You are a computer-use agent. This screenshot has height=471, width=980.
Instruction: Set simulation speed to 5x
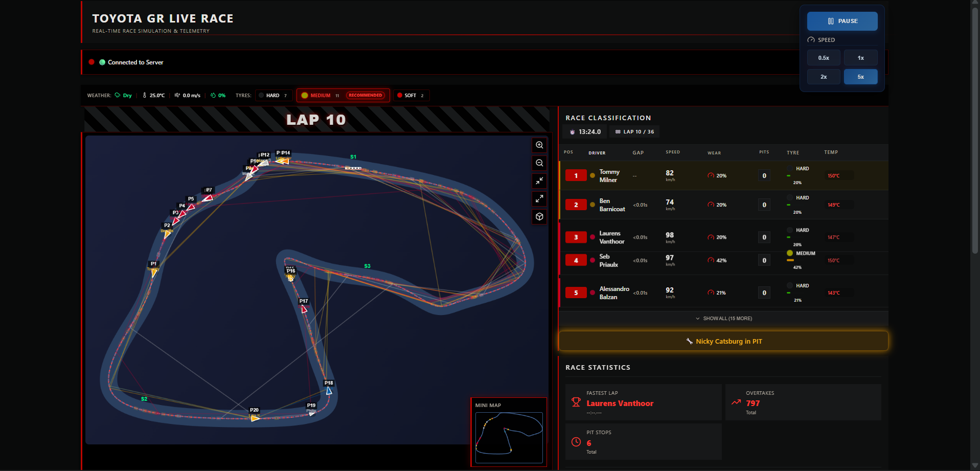coord(861,77)
